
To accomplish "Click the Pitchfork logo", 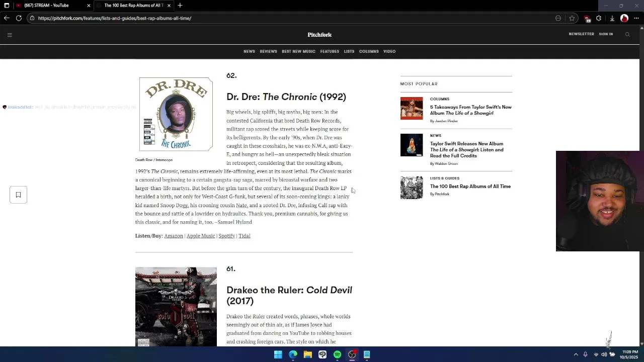I will [x=319, y=35].
